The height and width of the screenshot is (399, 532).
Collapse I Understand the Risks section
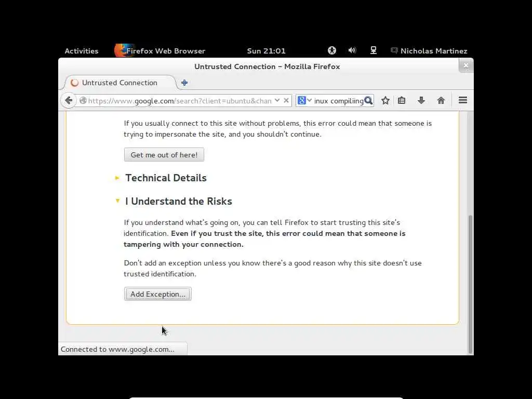(x=178, y=201)
